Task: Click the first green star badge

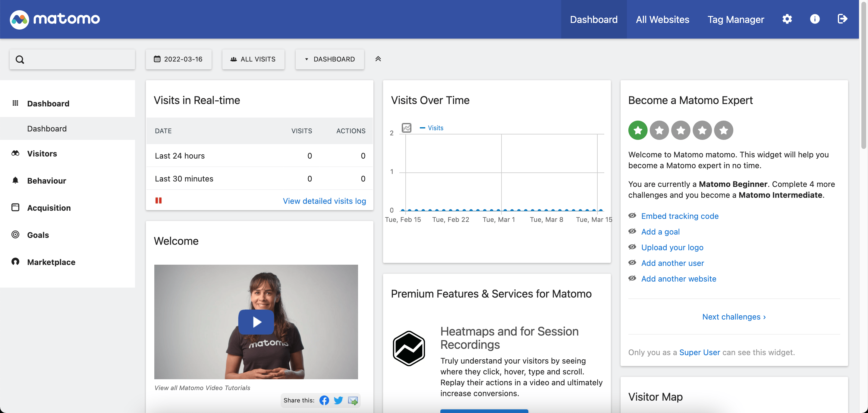Action: 637,130
